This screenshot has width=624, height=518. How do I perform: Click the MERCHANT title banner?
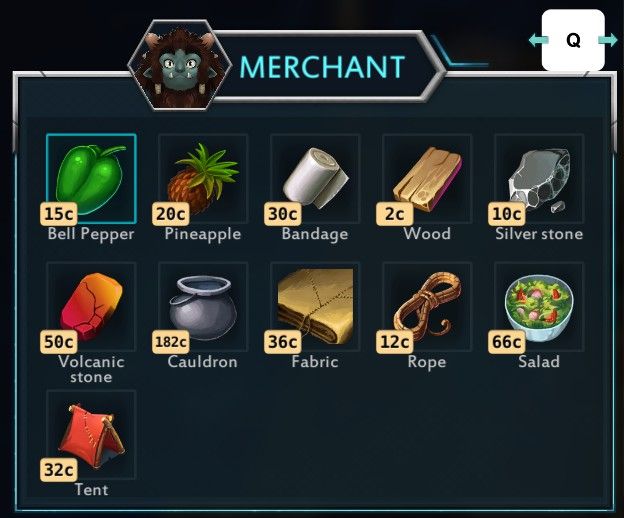click(x=322, y=66)
